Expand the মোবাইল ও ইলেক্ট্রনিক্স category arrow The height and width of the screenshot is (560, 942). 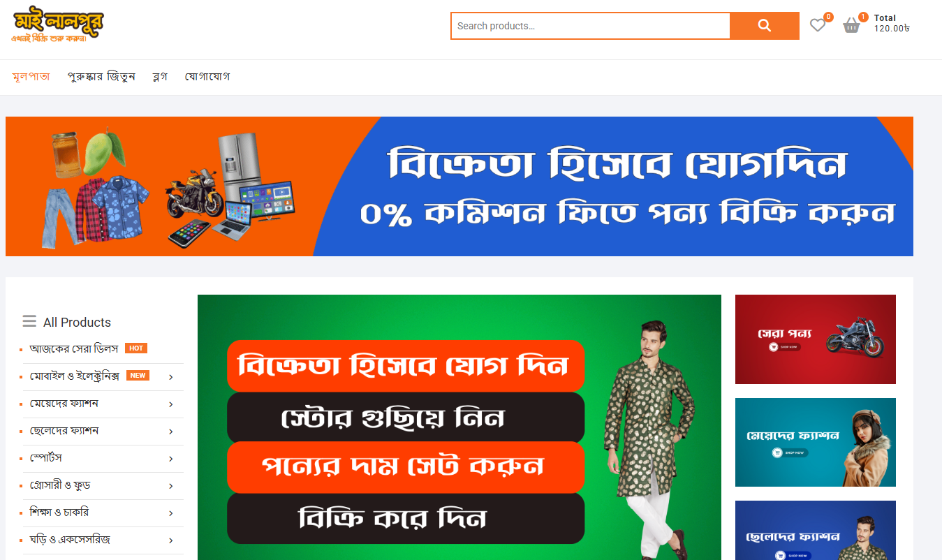[x=171, y=377]
